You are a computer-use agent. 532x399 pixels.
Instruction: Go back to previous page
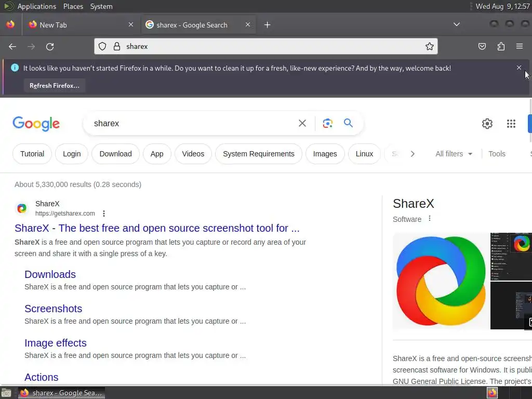coord(12,46)
